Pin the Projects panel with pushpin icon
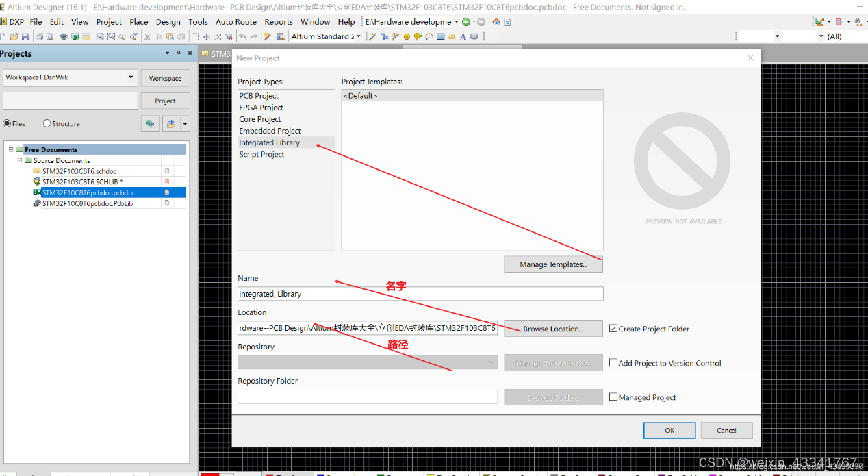Screen dimensions: 868x476 (179, 53)
